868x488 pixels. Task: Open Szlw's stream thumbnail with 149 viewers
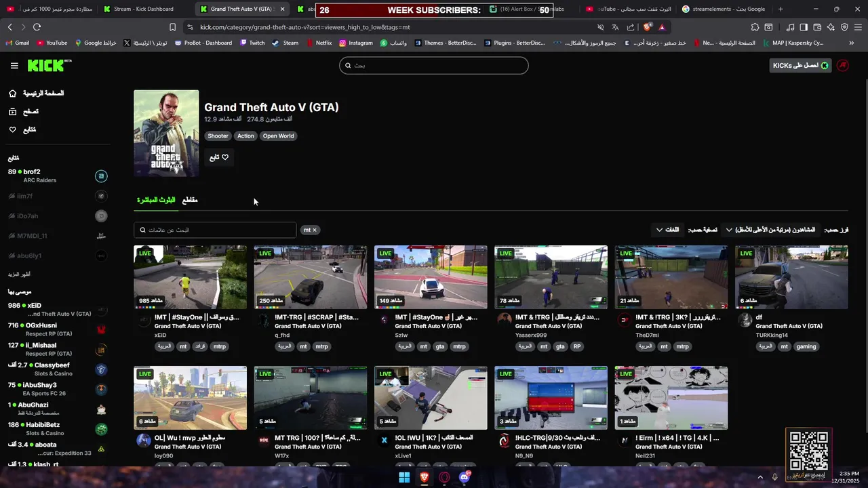tap(431, 277)
